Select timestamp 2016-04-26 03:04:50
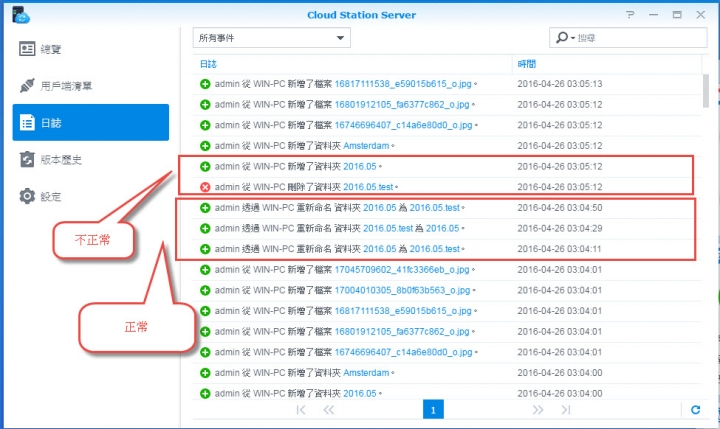Viewport: 720px width, 429px height. click(559, 208)
